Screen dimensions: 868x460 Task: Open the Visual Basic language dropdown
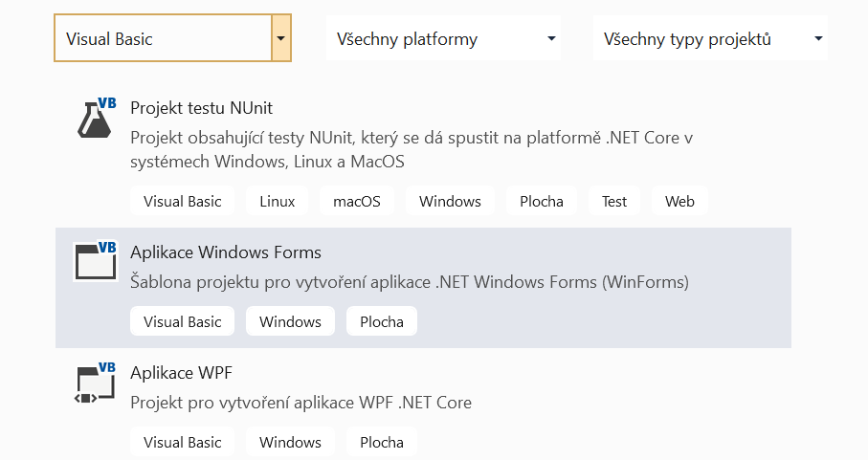click(x=172, y=38)
